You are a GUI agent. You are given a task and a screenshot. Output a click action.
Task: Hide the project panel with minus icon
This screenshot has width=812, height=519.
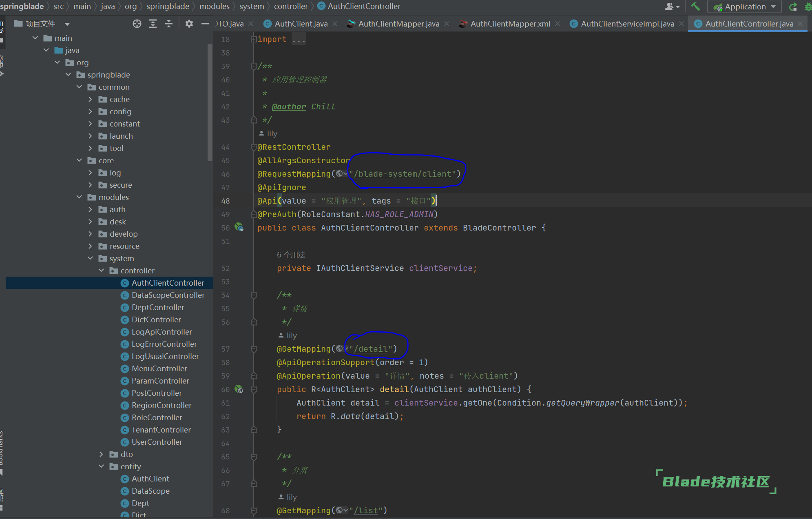[x=205, y=24]
